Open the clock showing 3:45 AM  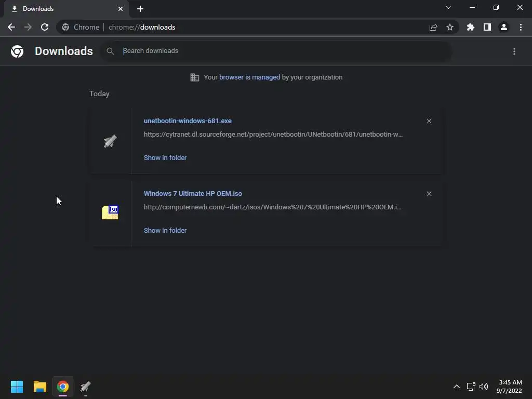pos(509,387)
